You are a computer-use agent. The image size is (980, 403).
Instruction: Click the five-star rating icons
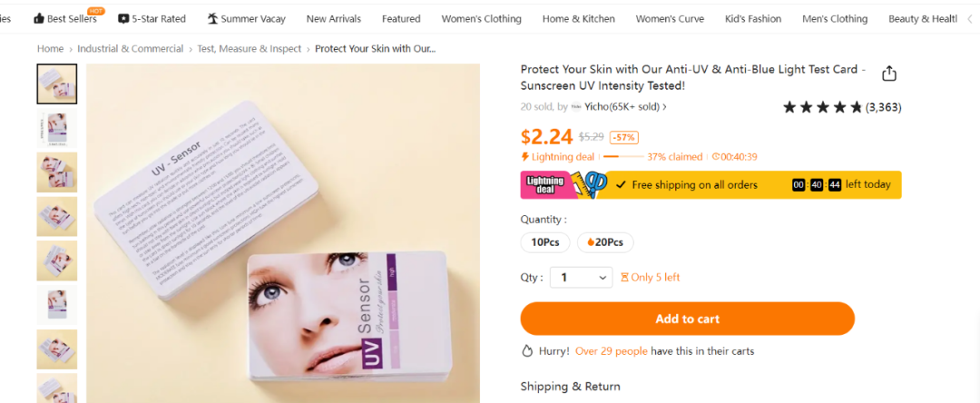point(822,107)
